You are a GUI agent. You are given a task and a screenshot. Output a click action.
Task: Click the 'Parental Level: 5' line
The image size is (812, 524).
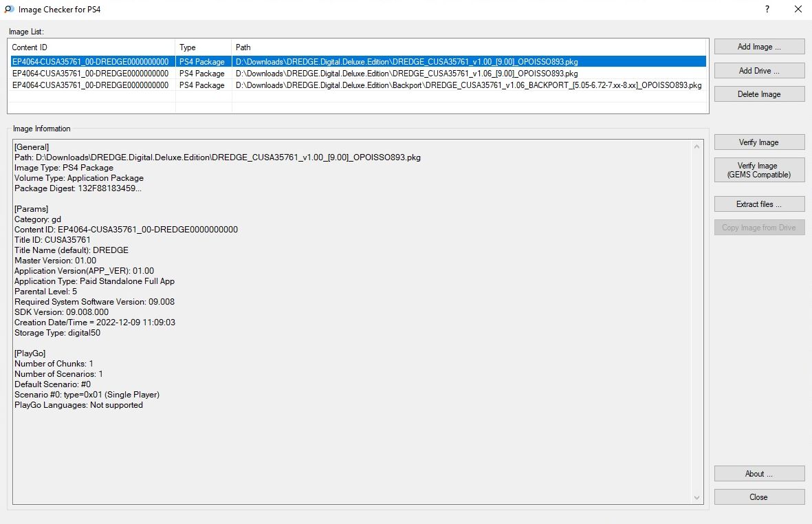tap(45, 292)
